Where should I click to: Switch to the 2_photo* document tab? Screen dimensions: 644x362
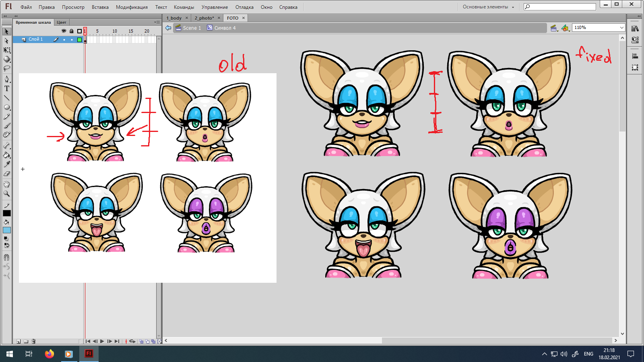click(204, 18)
